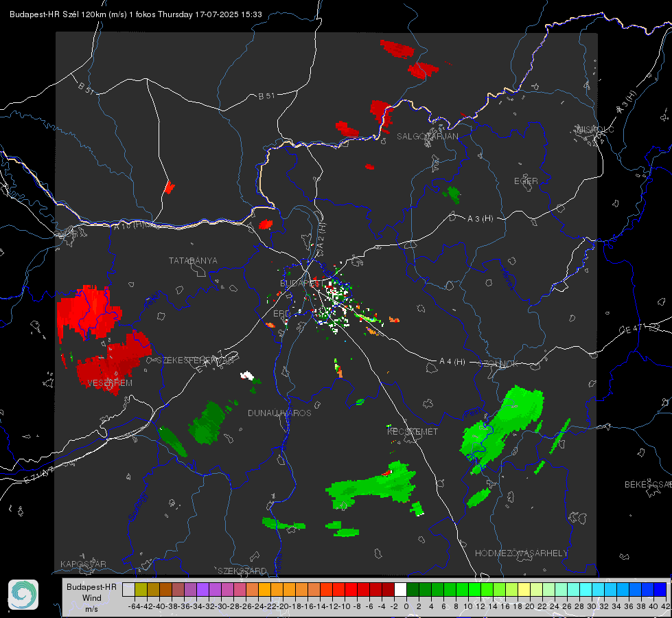672x618 pixels.
Task: Click the dark blue swatch above 40
Action: [660, 589]
